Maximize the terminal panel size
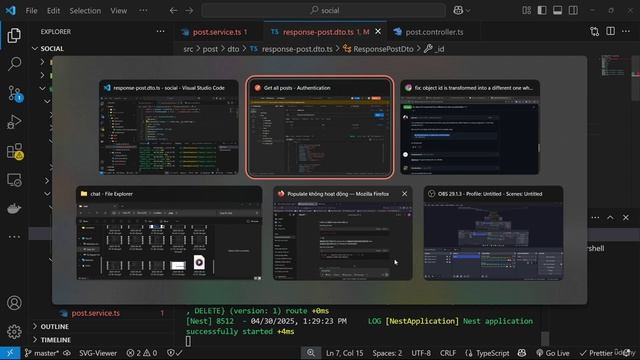 point(610,218)
